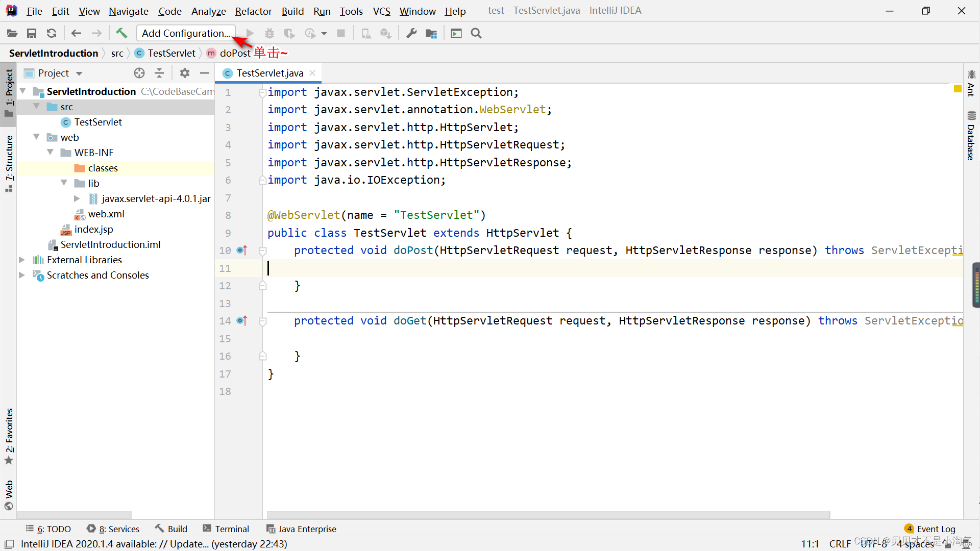Open the Project view dropdown
This screenshot has width=980, height=551.
(79, 73)
